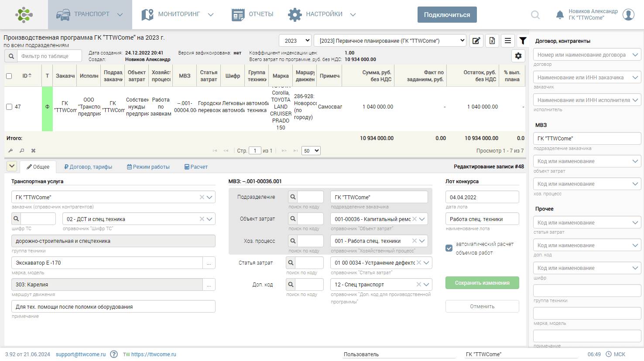This screenshot has width=644, height=361.
Task: Open ОТЧЕТЫ menu
Action: point(252,14)
